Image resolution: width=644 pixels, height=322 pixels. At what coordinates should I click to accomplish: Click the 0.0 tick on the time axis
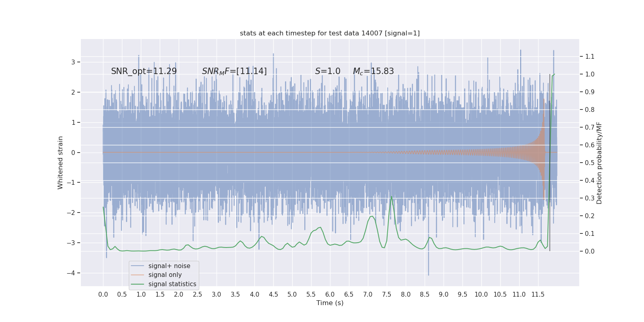(x=103, y=295)
